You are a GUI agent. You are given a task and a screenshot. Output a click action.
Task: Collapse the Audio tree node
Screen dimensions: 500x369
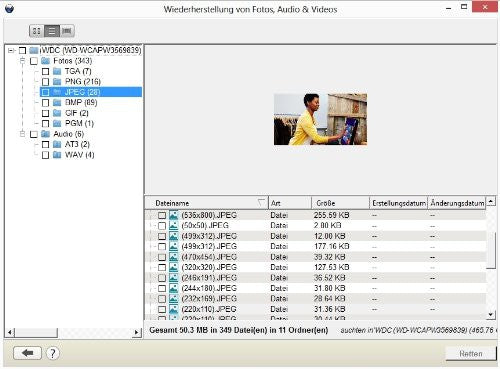point(22,134)
